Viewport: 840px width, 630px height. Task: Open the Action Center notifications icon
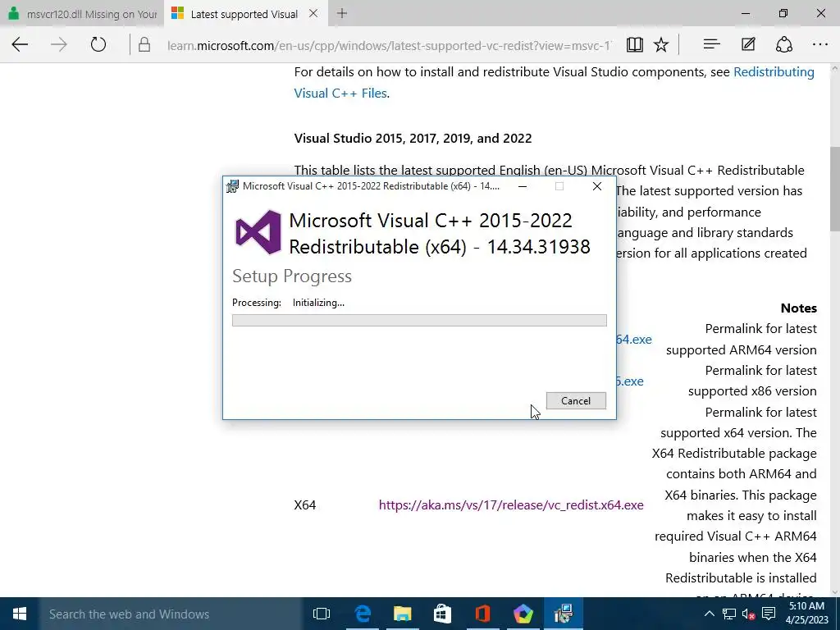pyautogui.click(x=769, y=614)
